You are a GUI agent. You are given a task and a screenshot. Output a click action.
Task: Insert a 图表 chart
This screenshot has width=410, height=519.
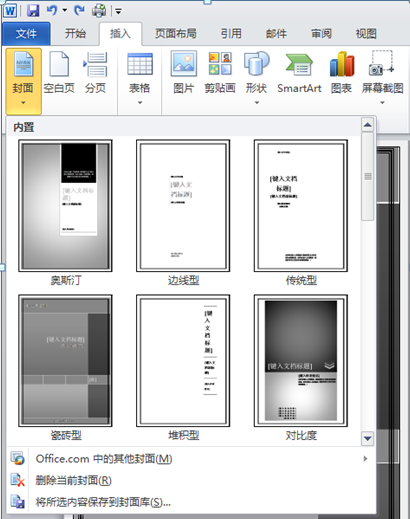(x=341, y=72)
